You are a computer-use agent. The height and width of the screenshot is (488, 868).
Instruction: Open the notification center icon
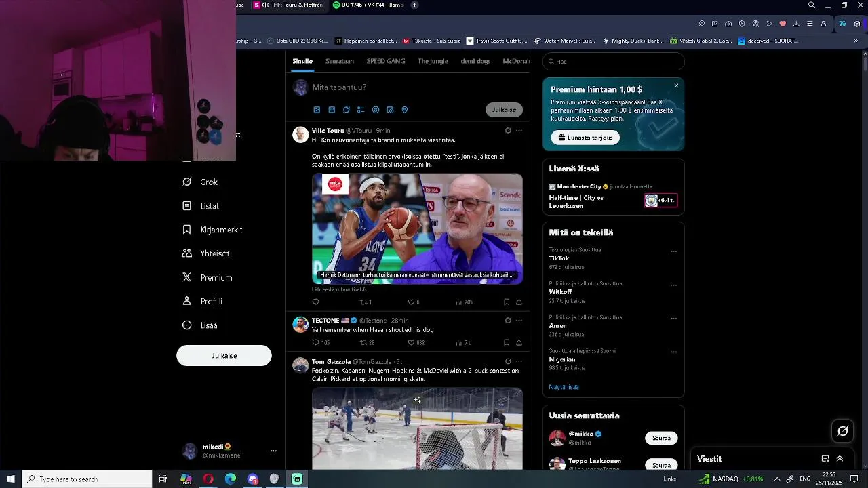coord(854,479)
